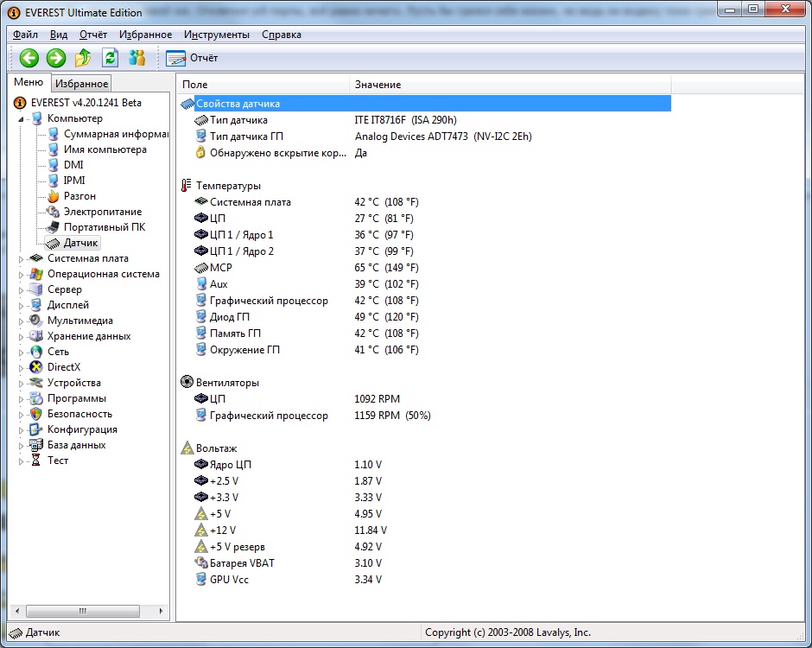Click the Отчёт report toolbar icon
Screen dimensions: 812x648
175,58
